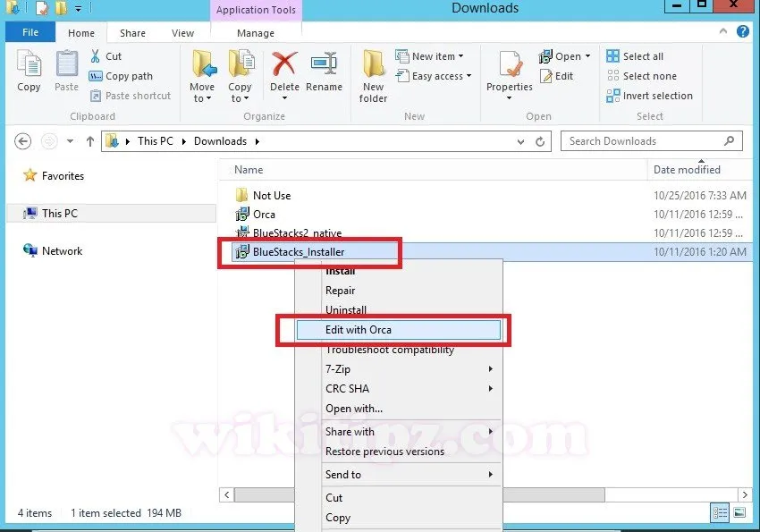Click the Cut scissors icon in ribbon
The height and width of the screenshot is (532, 760).
(96, 56)
